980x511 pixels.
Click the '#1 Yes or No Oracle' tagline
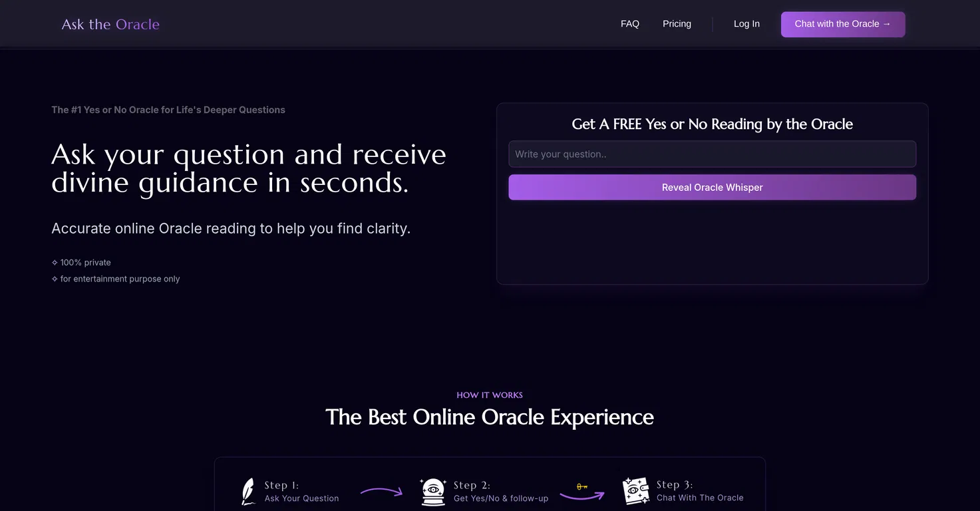pyautogui.click(x=168, y=110)
